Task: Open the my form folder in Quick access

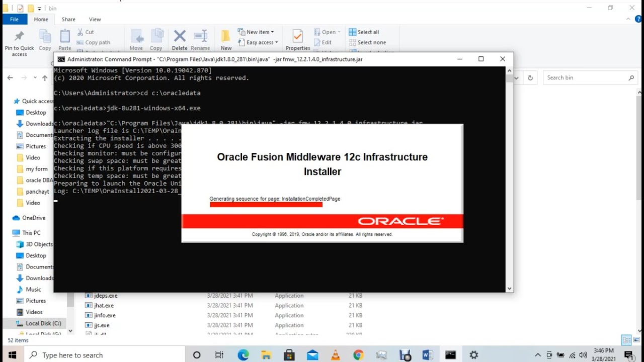Action: click(x=32, y=169)
